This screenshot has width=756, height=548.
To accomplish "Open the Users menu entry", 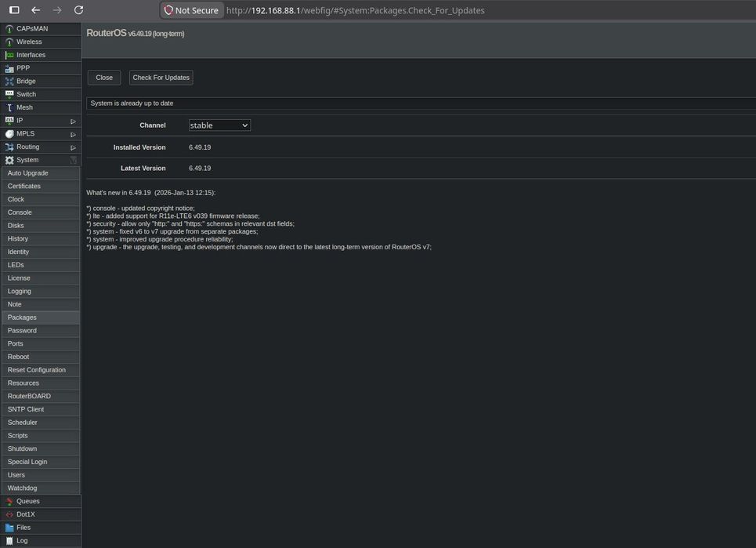I will tap(41, 475).
